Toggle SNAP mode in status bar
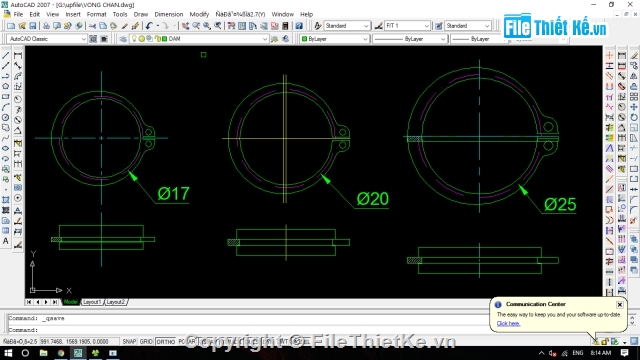The image size is (640, 360). coord(129,341)
